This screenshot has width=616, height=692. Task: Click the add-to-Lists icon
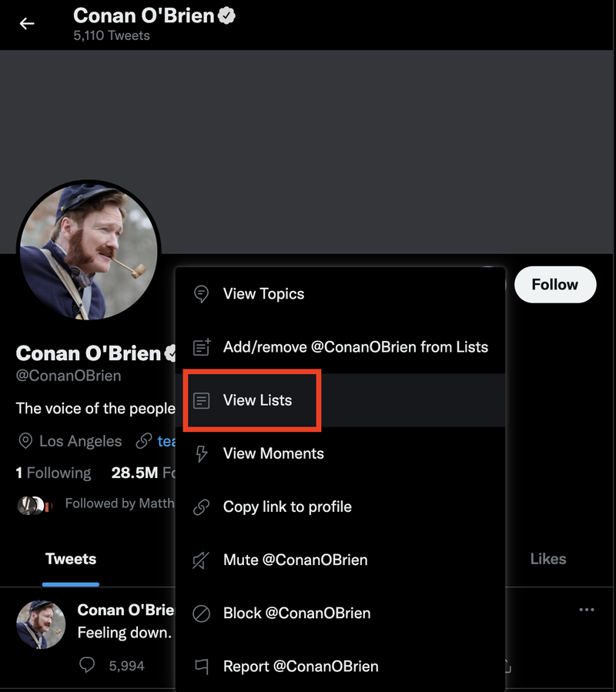[202, 347]
